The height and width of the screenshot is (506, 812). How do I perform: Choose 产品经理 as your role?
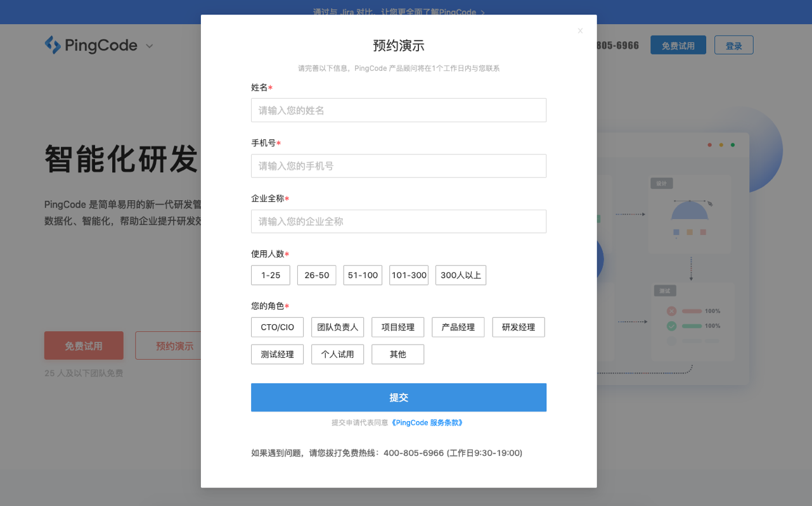pos(458,327)
